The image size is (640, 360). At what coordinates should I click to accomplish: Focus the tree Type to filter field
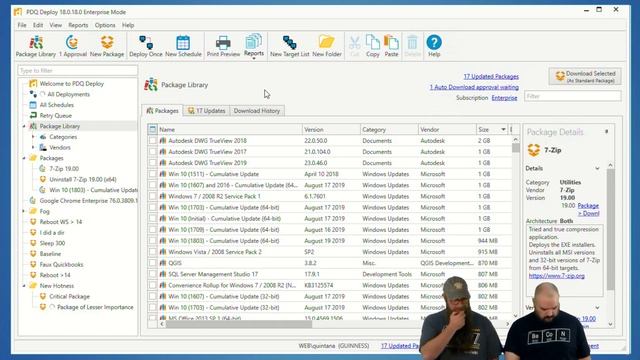click(x=78, y=71)
